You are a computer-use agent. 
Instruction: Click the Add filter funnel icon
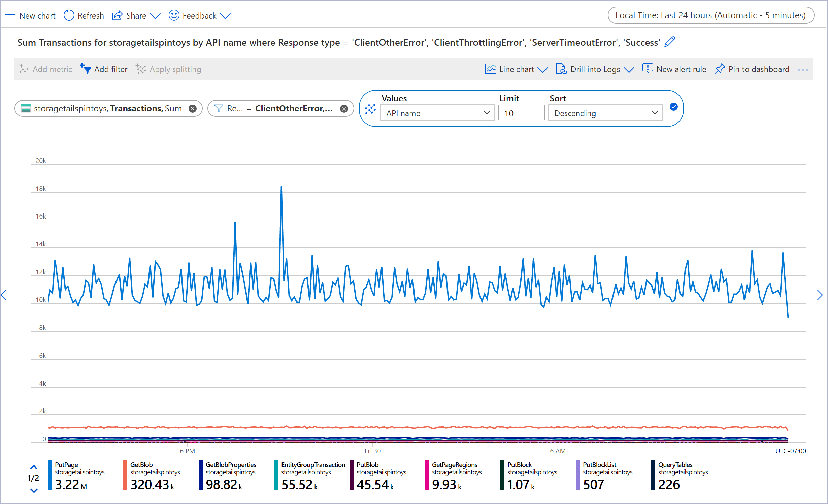(x=86, y=69)
